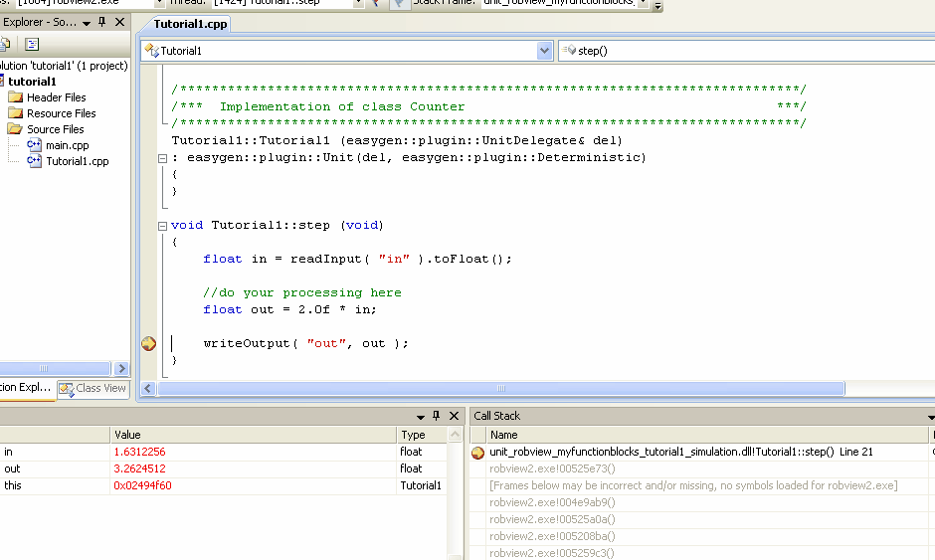The height and width of the screenshot is (560, 935).
Task: Click the Solution Explorer properties toolbar icon
Action: 32,44
